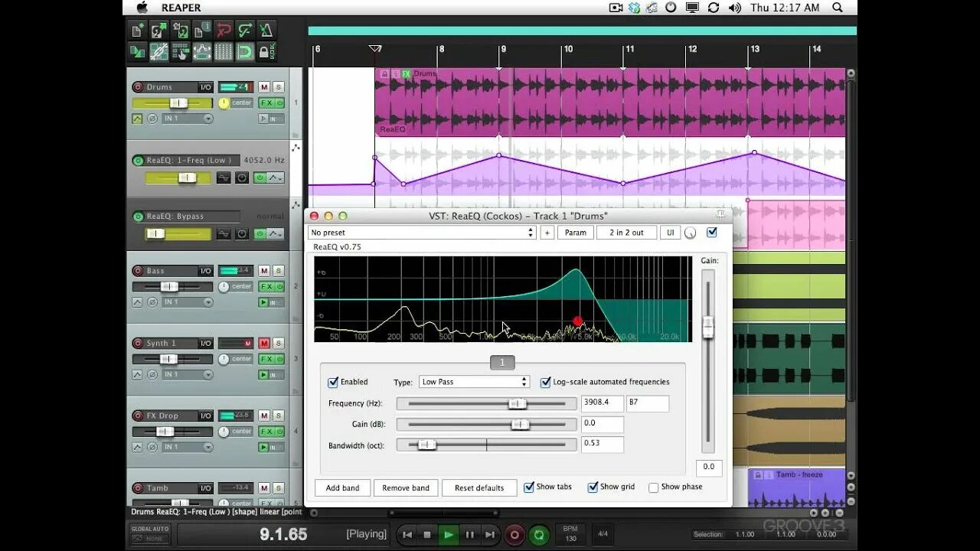This screenshot has height=551, width=980.
Task: Click the Param button in ReaEQ
Action: 576,233
